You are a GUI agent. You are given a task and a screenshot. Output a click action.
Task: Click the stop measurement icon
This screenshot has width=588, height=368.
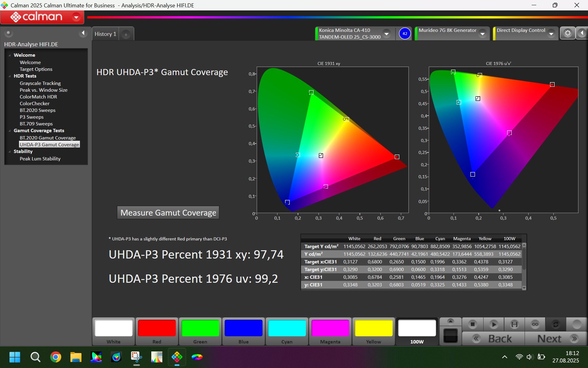[x=473, y=324]
